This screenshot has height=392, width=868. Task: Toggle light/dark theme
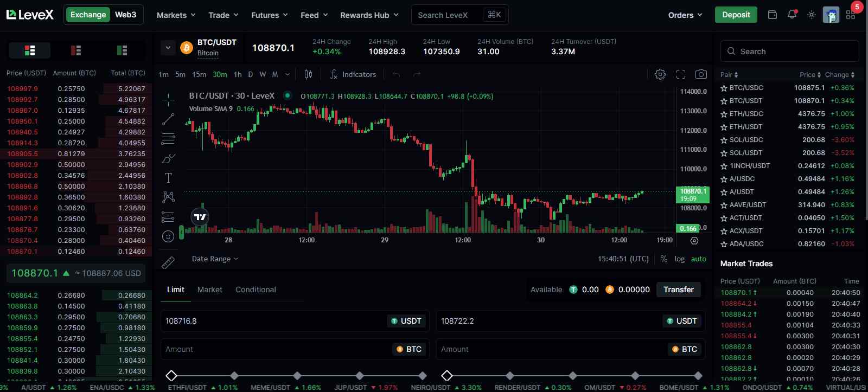click(812, 15)
